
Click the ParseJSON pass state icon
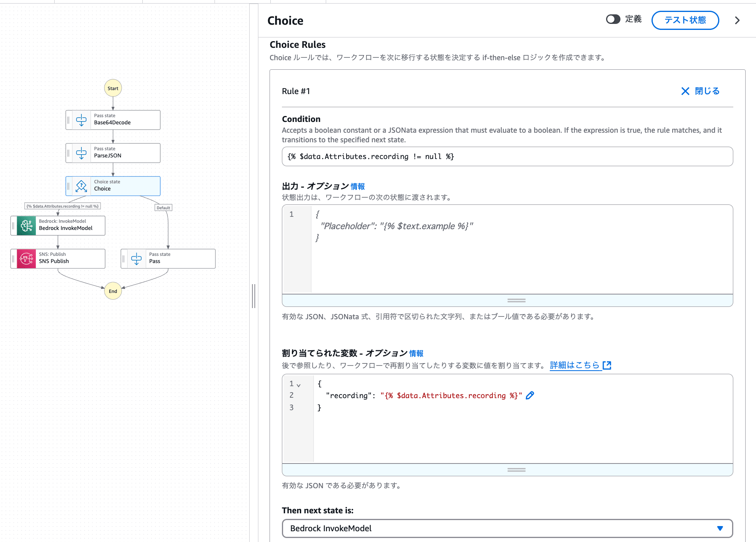81,153
